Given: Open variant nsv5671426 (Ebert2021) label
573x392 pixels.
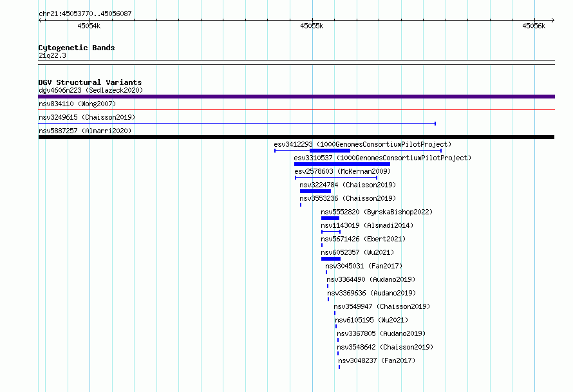Looking at the screenshot, I should click(363, 239).
